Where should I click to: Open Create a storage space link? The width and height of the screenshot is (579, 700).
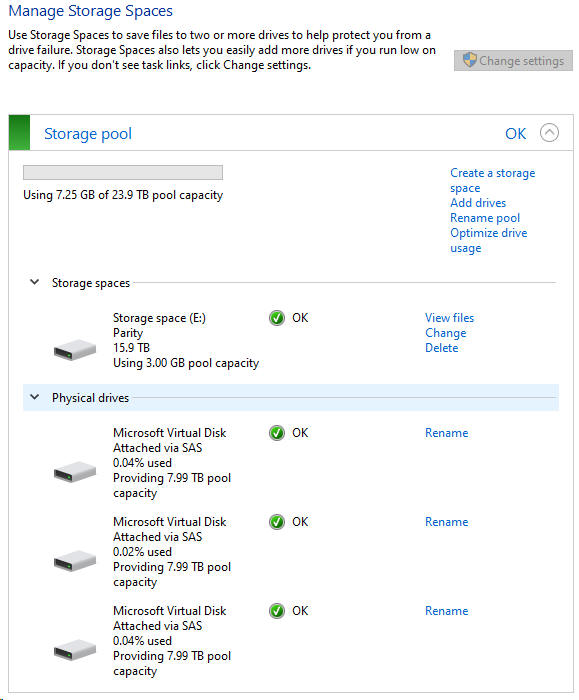pyautogui.click(x=492, y=180)
